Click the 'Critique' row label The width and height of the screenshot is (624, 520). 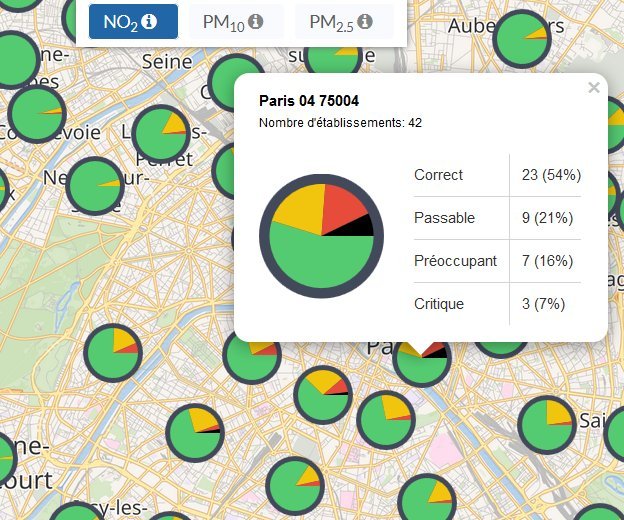[x=439, y=304]
